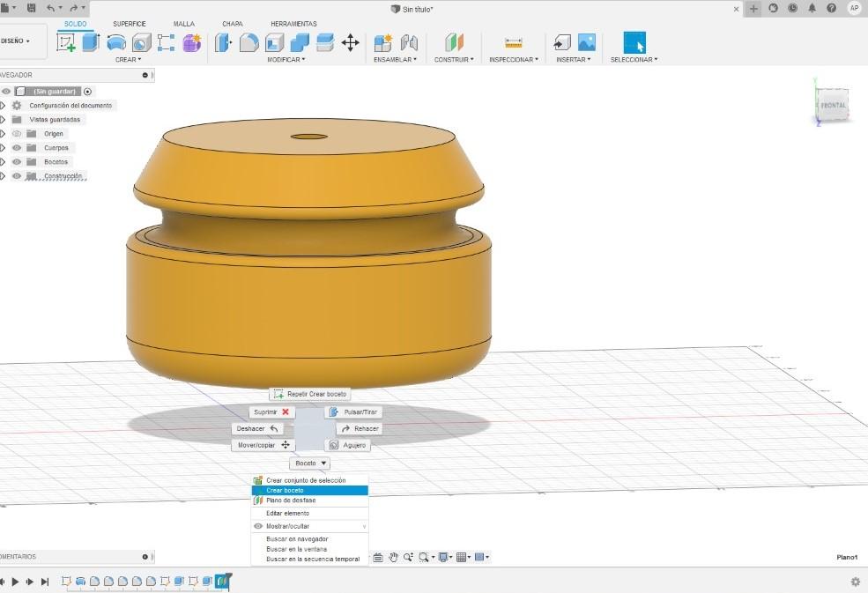Click the Insert image icon
The height and width of the screenshot is (593, 868).
point(587,42)
